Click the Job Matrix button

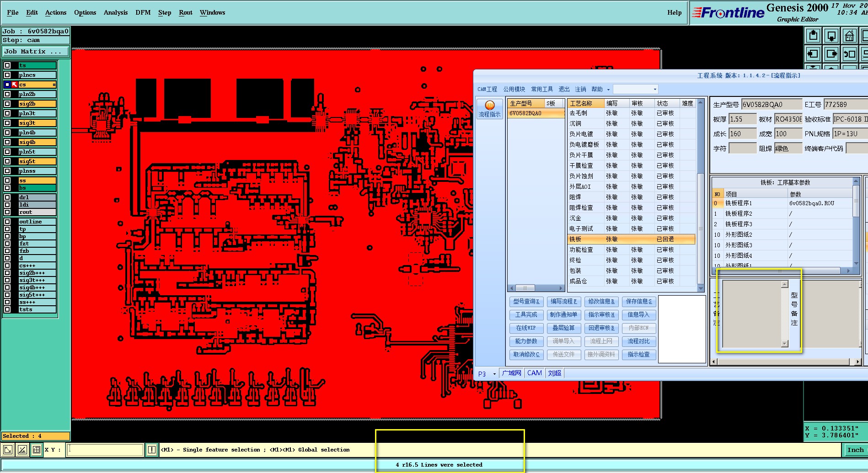click(x=36, y=51)
